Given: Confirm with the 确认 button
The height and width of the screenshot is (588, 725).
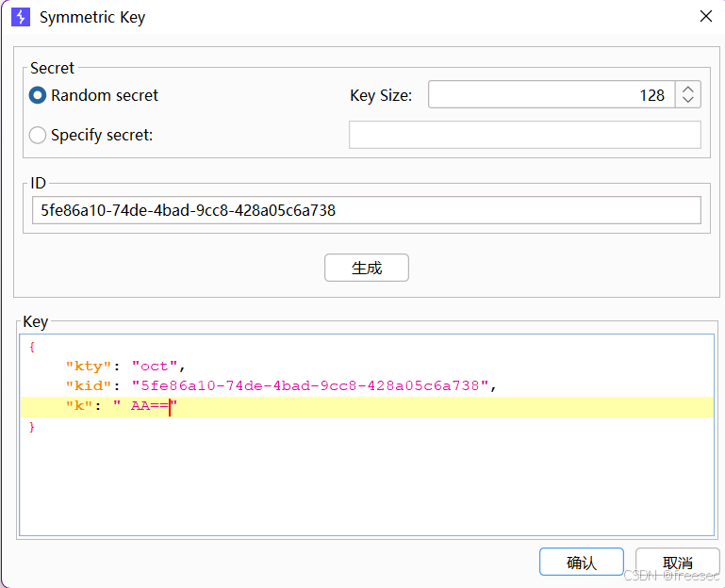Looking at the screenshot, I should pyautogui.click(x=581, y=563).
